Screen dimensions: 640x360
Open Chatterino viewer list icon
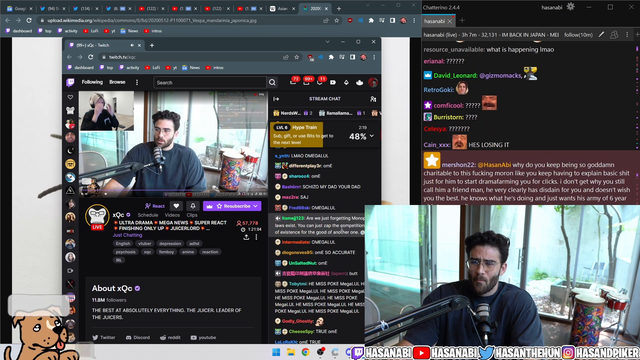pos(614,35)
